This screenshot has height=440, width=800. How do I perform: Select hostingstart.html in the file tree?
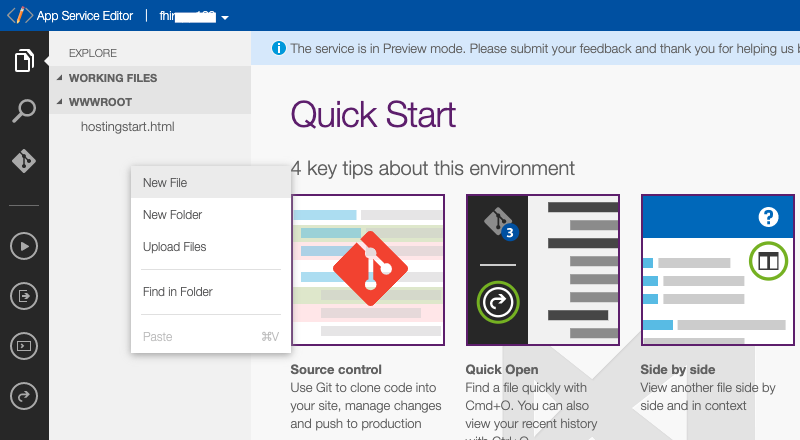128,127
